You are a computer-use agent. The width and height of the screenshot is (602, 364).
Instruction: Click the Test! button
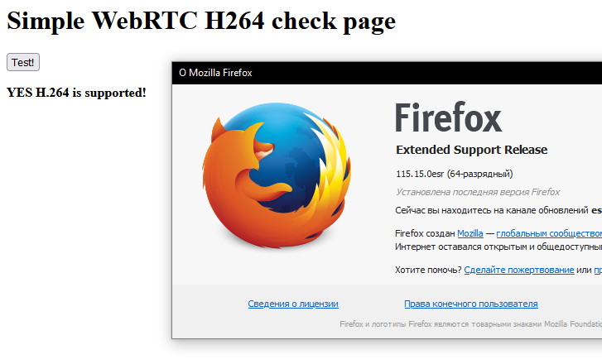coord(23,62)
